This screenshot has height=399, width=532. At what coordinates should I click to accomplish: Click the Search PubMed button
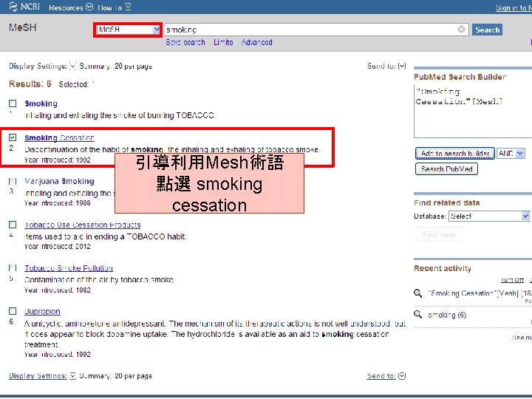click(446, 169)
